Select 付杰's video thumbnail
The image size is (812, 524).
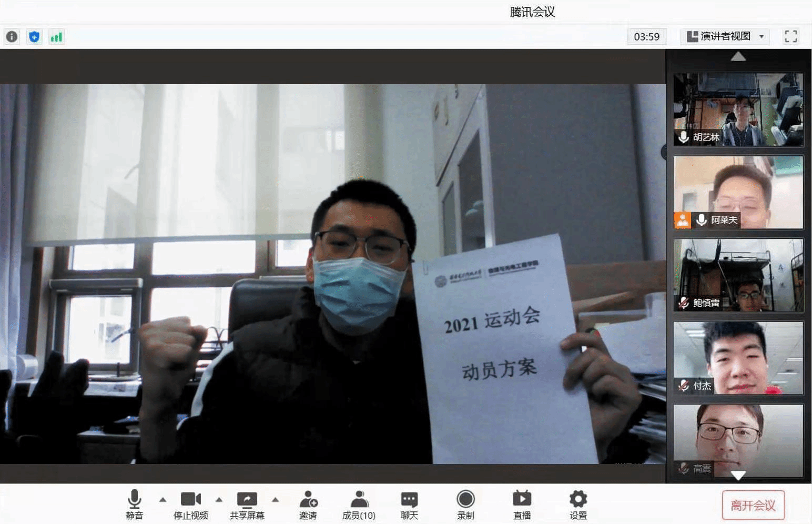point(738,358)
